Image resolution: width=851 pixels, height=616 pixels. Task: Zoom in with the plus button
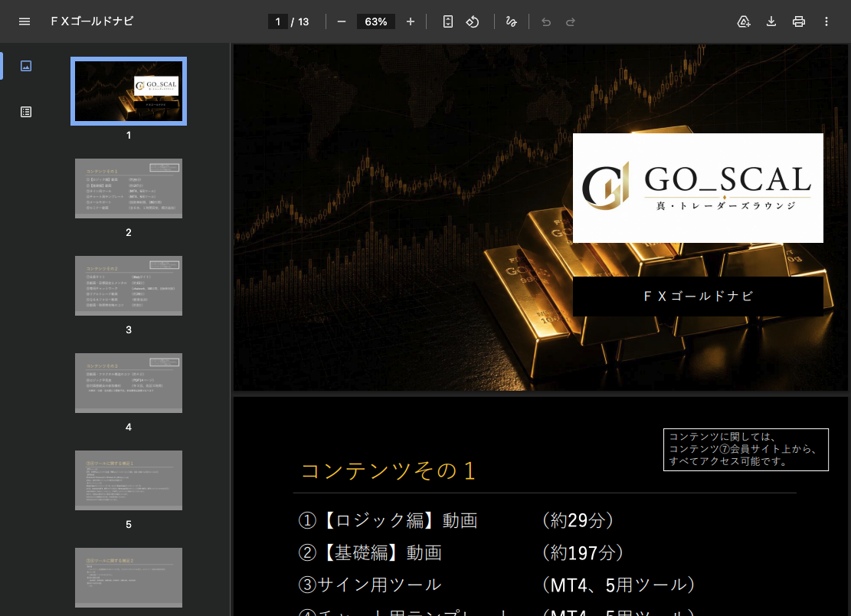pyautogui.click(x=411, y=21)
